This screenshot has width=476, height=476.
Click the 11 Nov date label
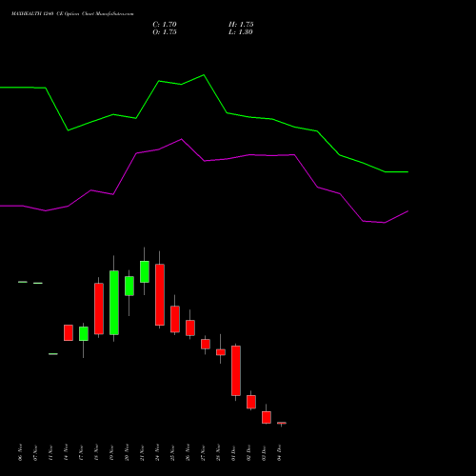50,452
